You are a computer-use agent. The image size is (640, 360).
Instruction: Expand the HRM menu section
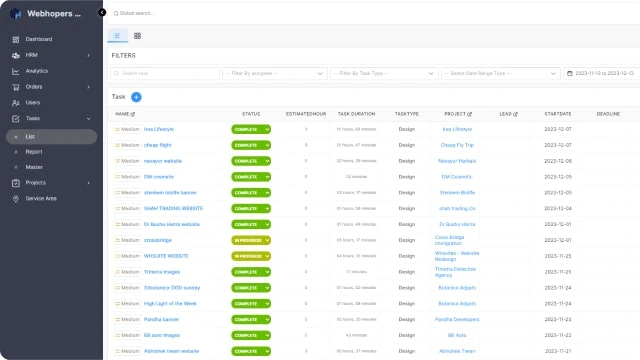[x=51, y=55]
